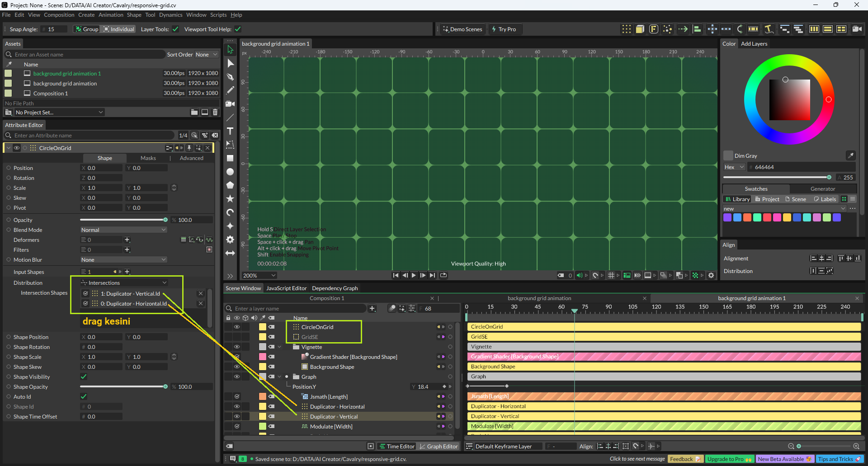Toggle the Shape Visibility checkbox

pyautogui.click(x=84, y=377)
